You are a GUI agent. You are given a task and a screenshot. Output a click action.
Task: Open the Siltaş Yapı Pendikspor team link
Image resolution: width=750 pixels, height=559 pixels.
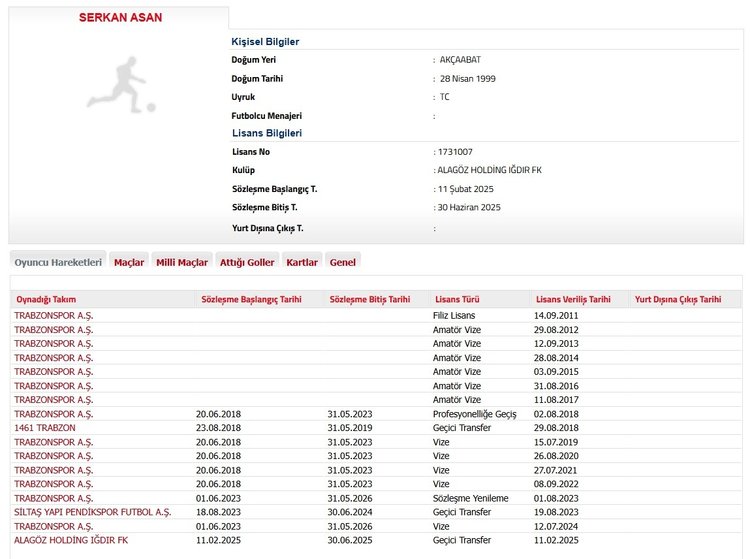(92, 512)
